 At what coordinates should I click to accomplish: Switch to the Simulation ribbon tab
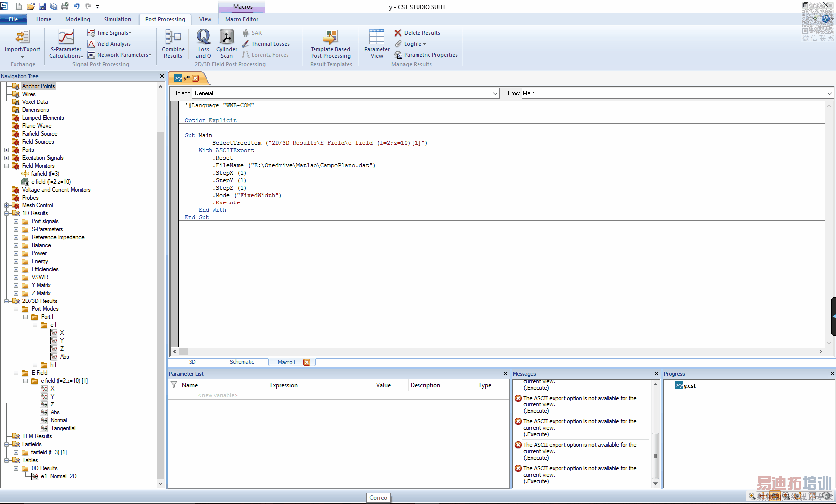point(117,19)
